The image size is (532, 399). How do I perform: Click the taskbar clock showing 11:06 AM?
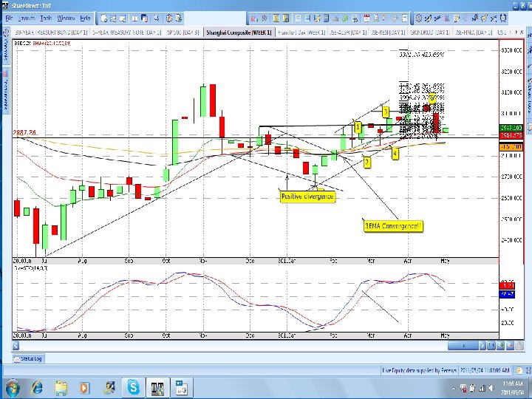tap(513, 387)
